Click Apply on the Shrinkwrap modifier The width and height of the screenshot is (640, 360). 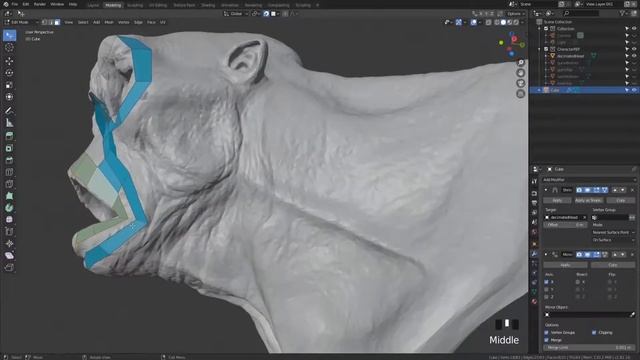[x=557, y=200]
